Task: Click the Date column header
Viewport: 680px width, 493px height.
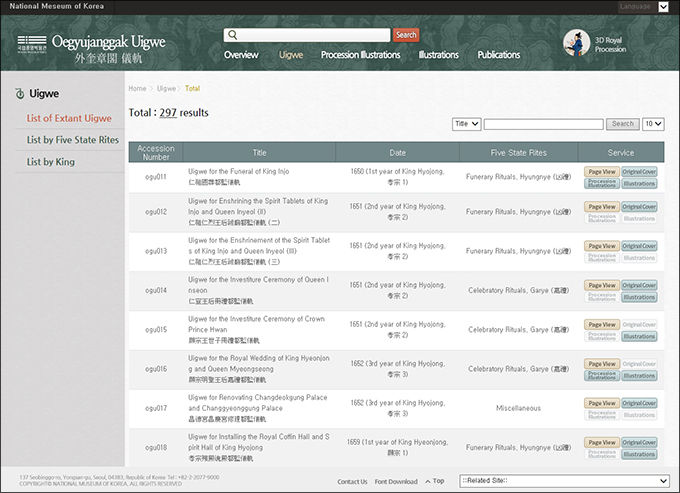Action: (397, 153)
